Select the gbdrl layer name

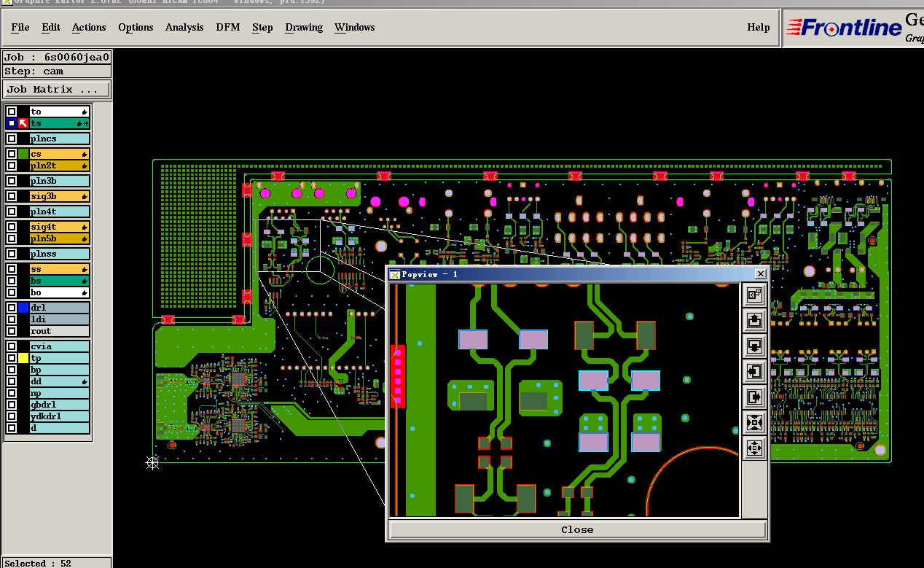pyautogui.click(x=60, y=405)
